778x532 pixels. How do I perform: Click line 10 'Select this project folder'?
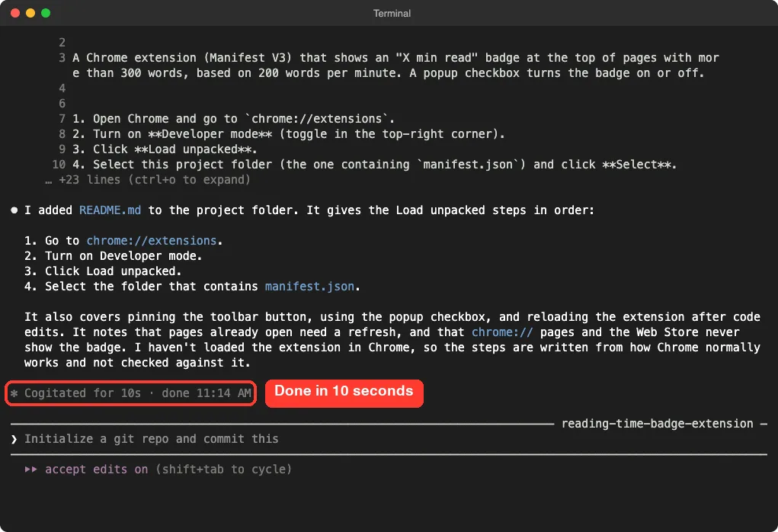click(x=375, y=165)
